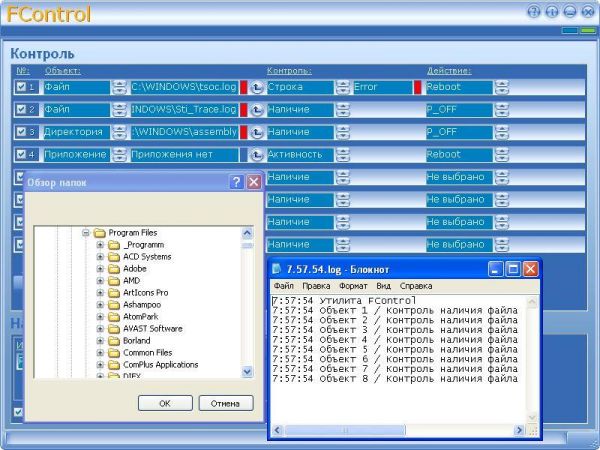Toggle the checkbox for row 2
The height and width of the screenshot is (450, 600).
click(x=21, y=110)
